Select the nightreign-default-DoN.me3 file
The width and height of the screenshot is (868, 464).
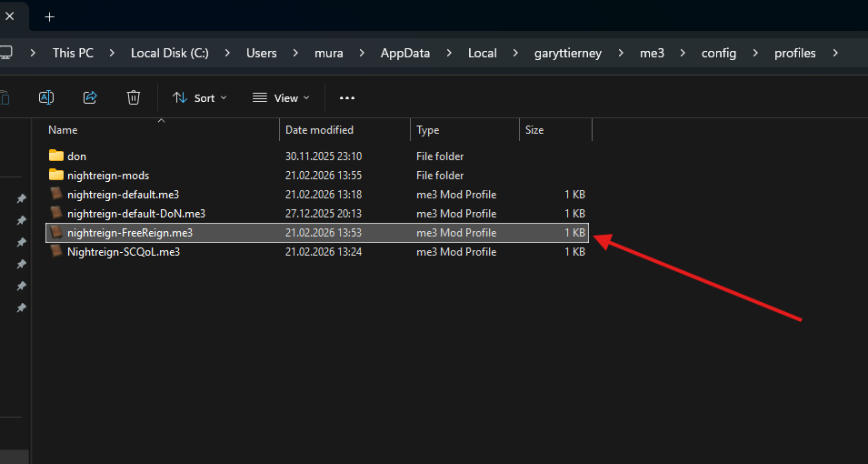136,214
